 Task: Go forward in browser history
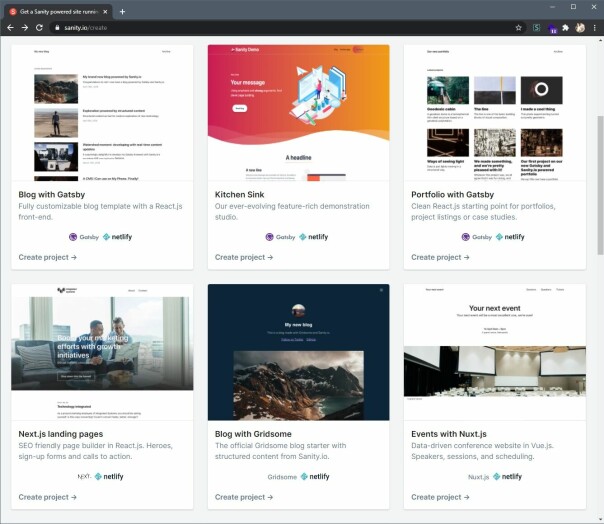[25, 28]
